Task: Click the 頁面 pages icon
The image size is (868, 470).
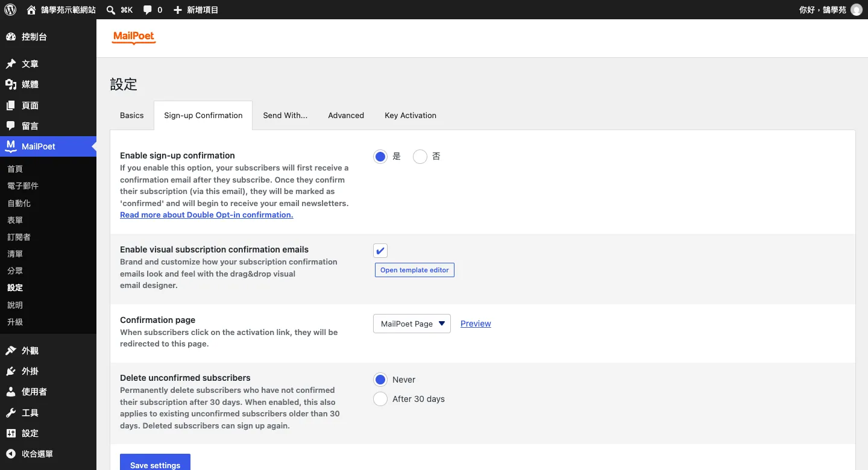Action: click(x=11, y=105)
